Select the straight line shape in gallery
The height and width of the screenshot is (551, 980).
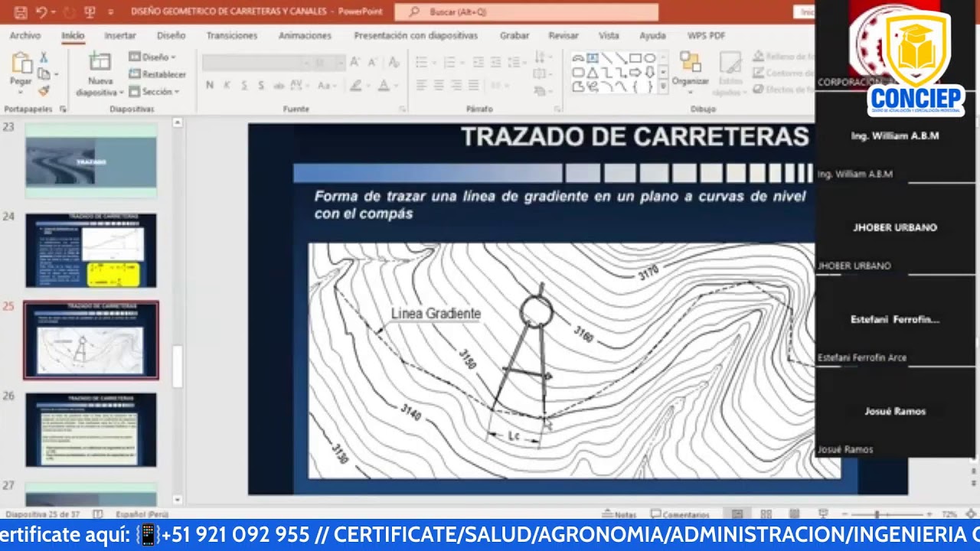(x=606, y=58)
